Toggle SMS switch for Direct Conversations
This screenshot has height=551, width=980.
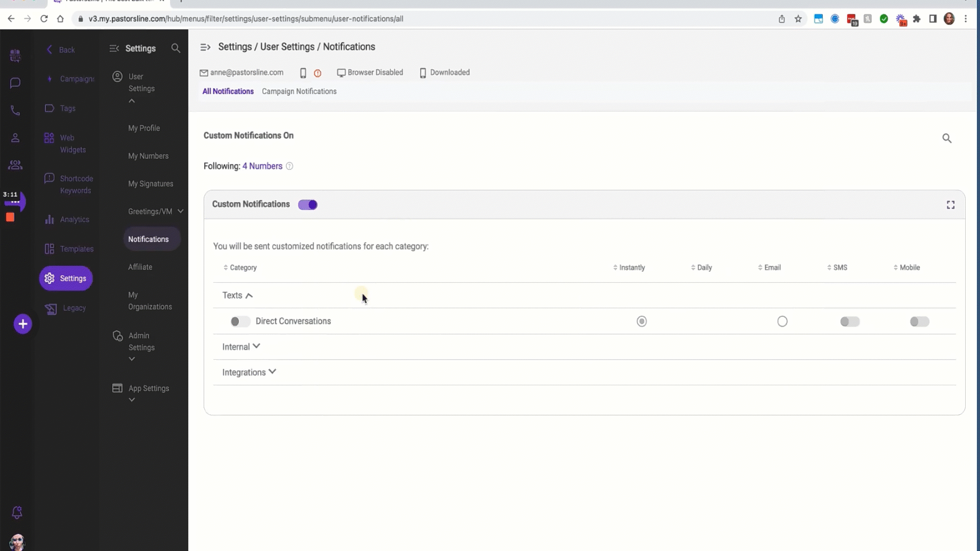[849, 321]
